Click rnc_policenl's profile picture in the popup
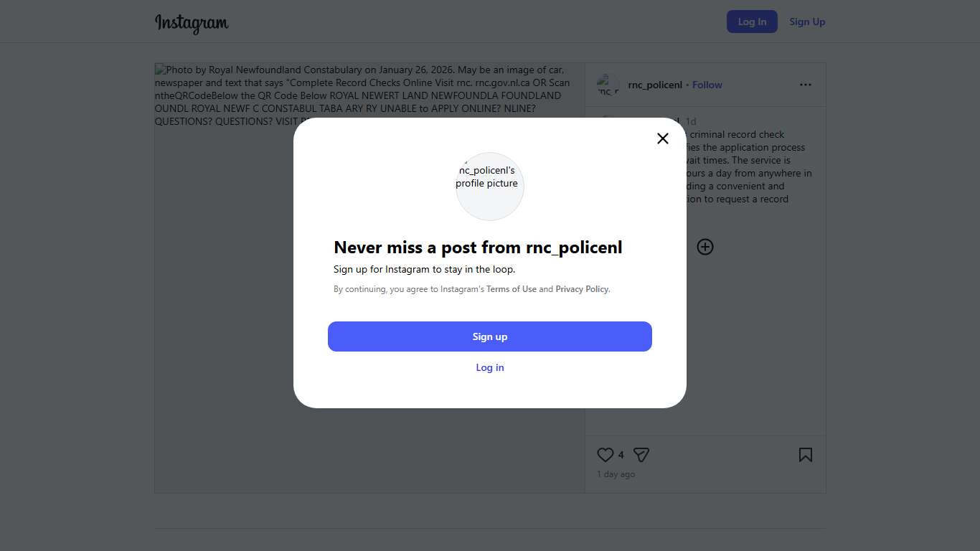Image resolution: width=980 pixels, height=551 pixels. click(x=490, y=186)
